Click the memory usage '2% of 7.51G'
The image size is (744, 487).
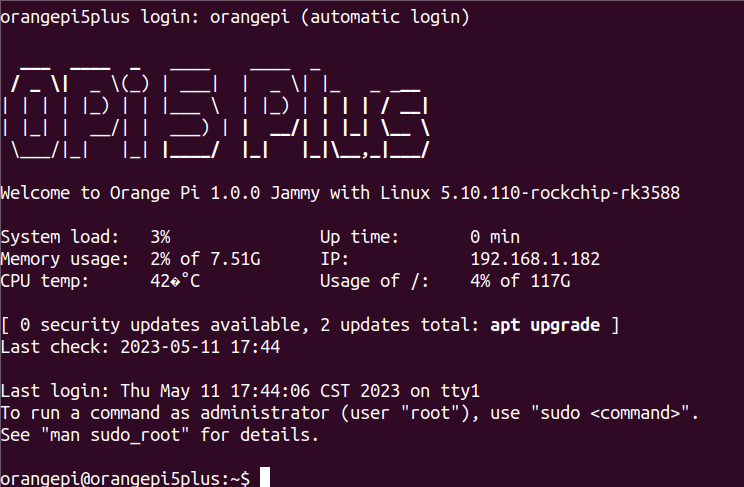[205, 259]
